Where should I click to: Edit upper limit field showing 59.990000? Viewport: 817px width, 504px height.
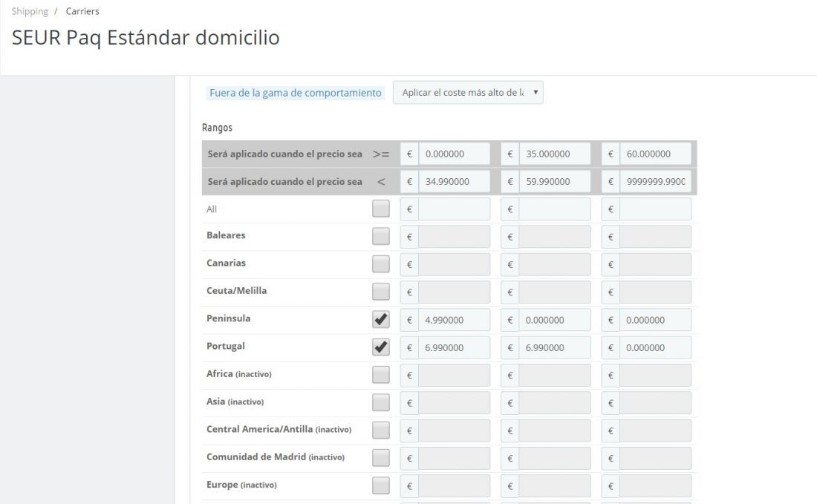[554, 181]
